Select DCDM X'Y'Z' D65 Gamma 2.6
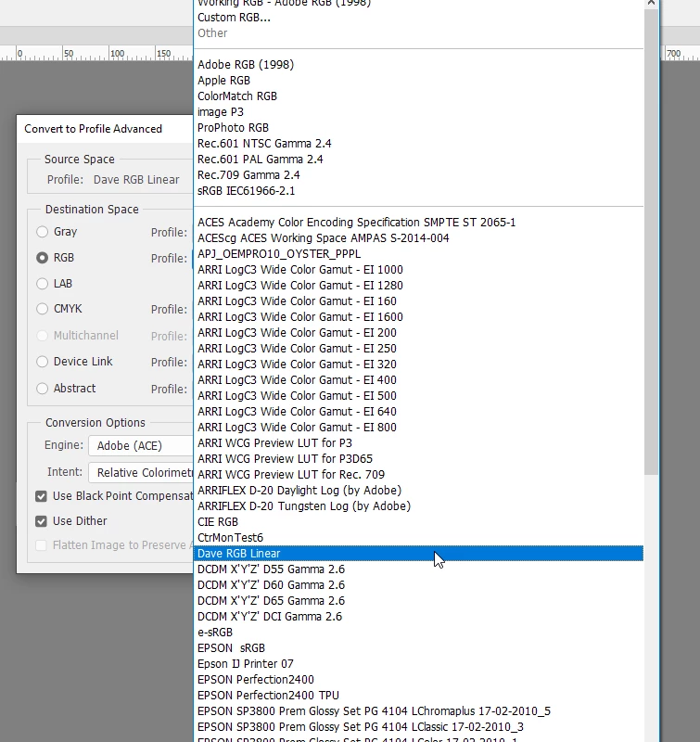Screen dimensions: 700x742 418,601
